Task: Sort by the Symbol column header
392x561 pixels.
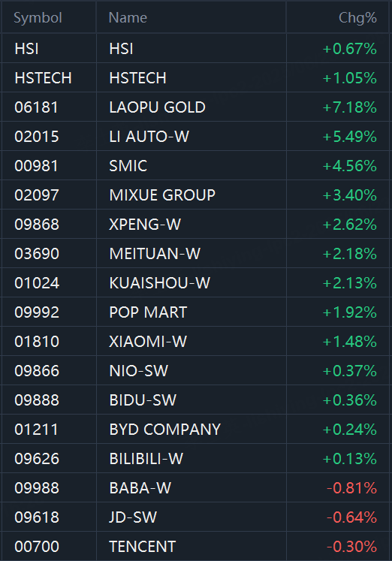Action: (x=38, y=18)
